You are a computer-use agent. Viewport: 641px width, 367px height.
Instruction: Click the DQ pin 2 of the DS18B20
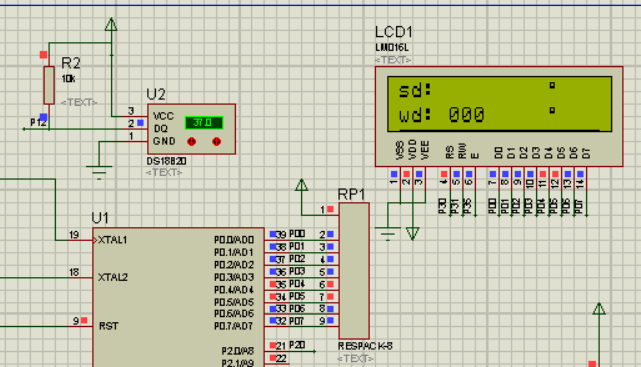[135, 123]
